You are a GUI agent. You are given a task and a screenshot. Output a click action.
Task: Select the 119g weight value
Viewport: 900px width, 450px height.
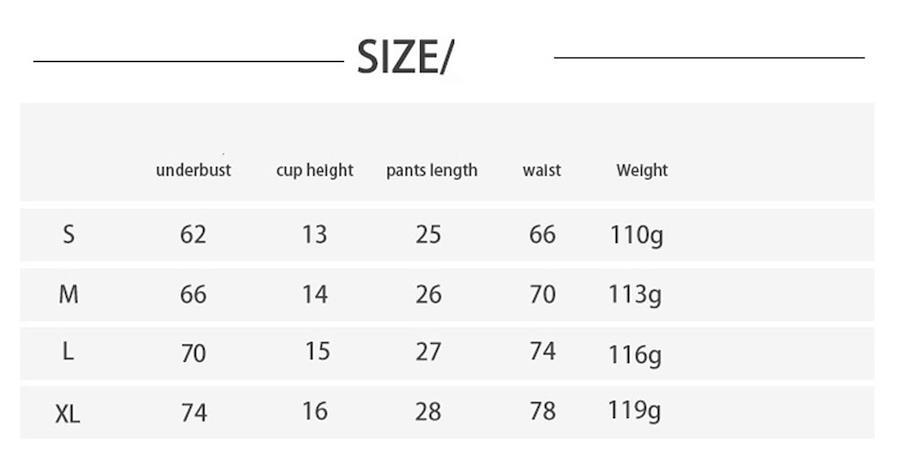(x=635, y=411)
